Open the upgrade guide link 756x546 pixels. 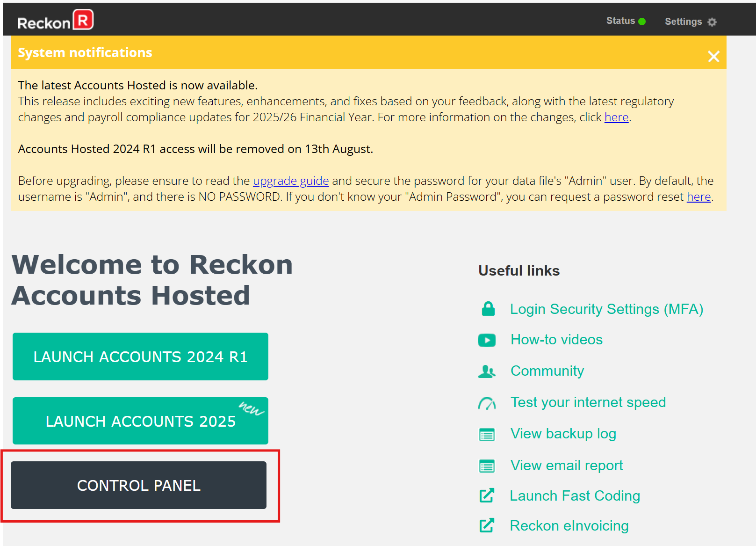291,181
